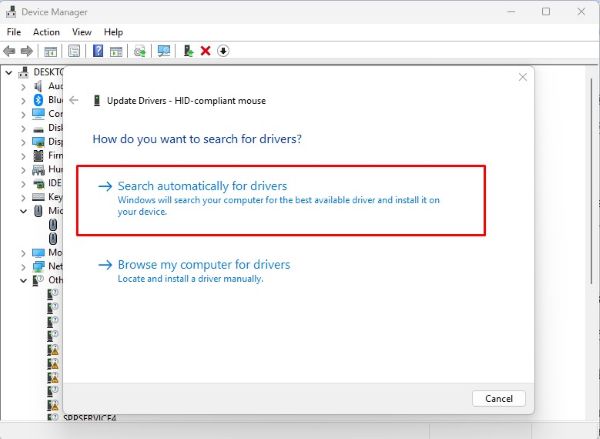
Task: Click the Network adapters icon in tree
Action: (x=38, y=266)
